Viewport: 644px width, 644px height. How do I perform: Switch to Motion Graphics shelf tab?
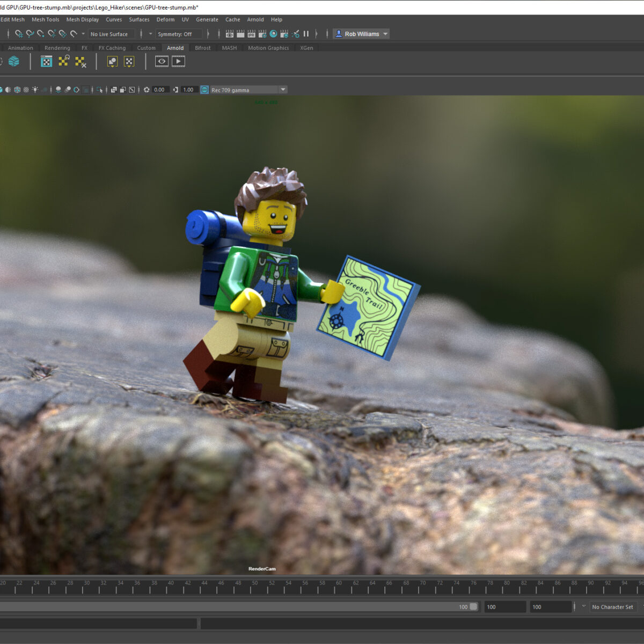click(268, 48)
